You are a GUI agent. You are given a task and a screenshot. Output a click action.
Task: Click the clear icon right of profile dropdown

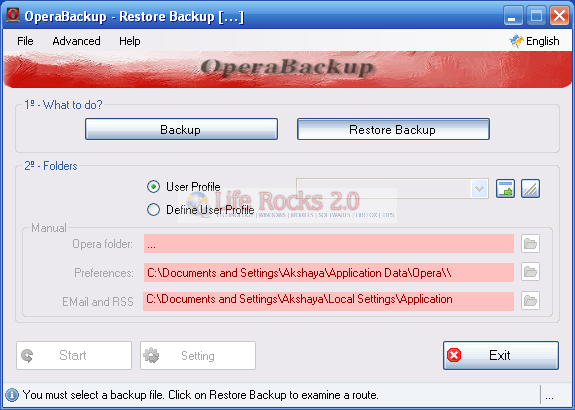[530, 188]
